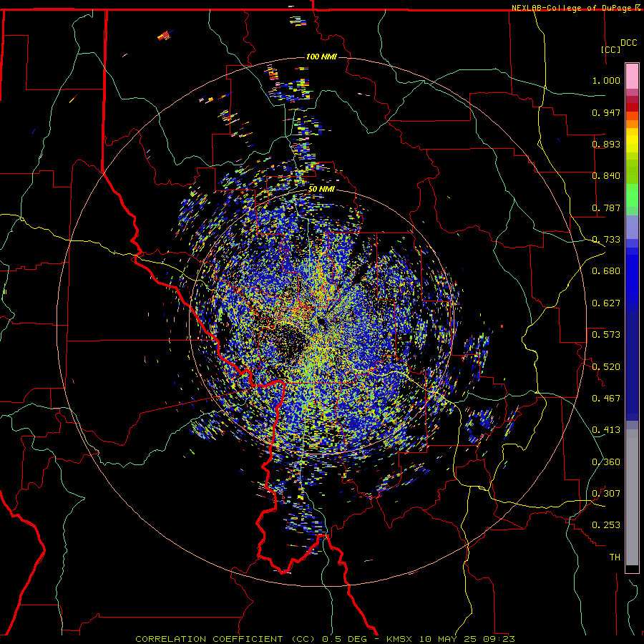Click the 0.947 scale value
This screenshot has width=644, height=644.
pos(606,112)
